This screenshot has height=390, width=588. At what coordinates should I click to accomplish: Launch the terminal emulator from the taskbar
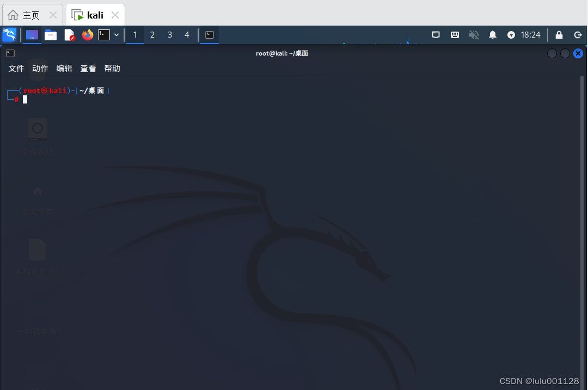coord(103,34)
